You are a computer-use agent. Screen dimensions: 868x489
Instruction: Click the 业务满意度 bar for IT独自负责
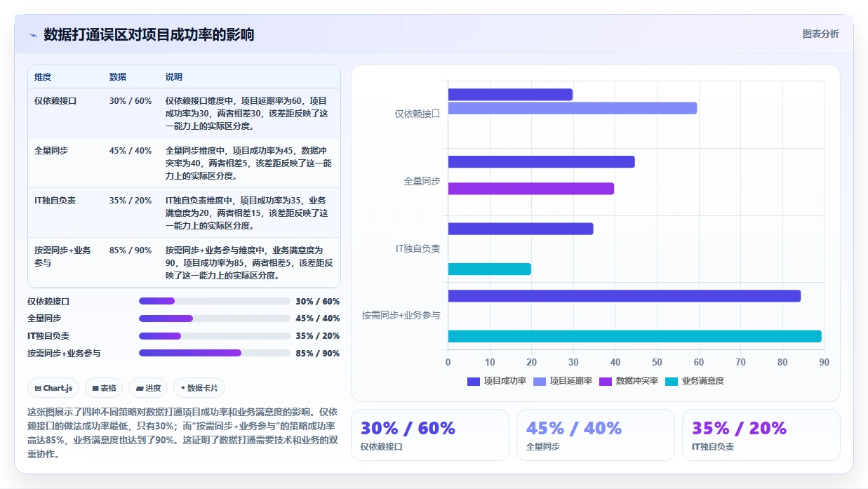pyautogui.click(x=490, y=269)
